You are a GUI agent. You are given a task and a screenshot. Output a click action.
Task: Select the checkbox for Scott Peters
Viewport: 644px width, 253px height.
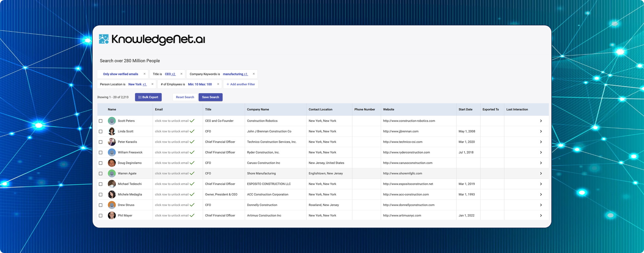coord(100,121)
